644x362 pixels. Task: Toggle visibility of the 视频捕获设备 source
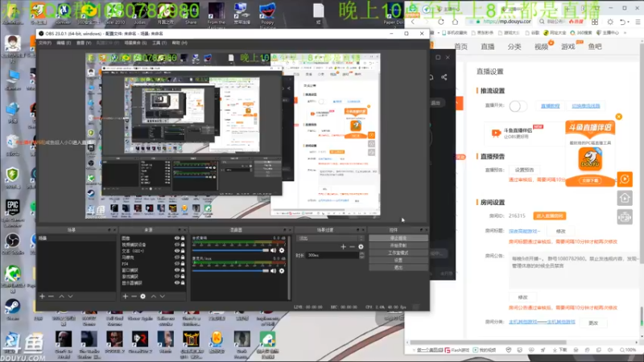[x=177, y=245]
